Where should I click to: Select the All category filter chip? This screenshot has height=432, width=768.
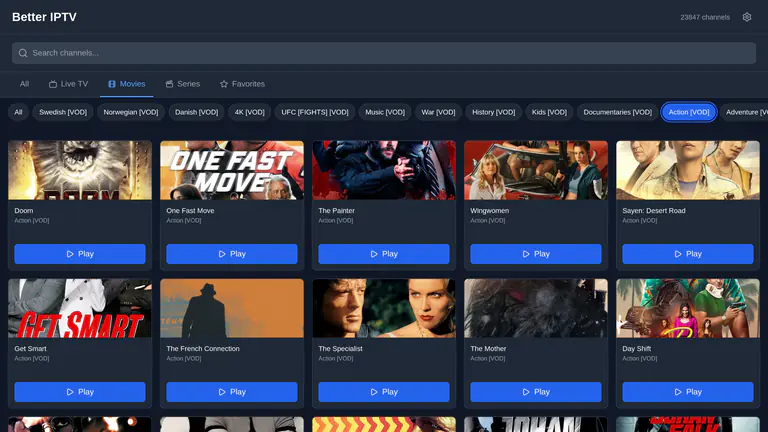tap(18, 112)
